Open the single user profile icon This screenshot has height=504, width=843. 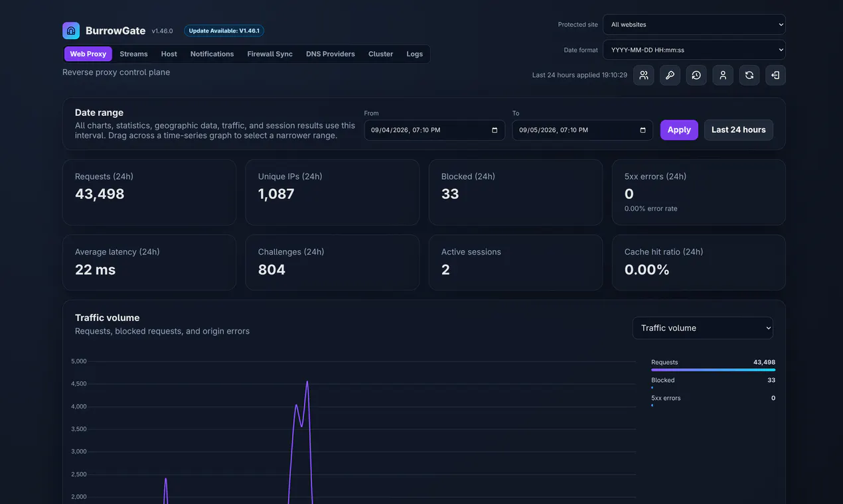(x=723, y=75)
